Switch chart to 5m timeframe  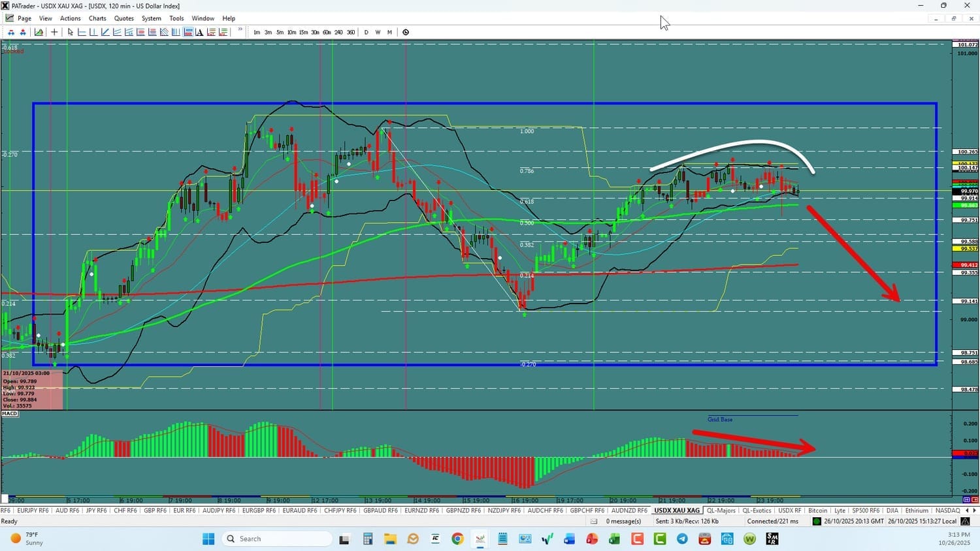[280, 32]
